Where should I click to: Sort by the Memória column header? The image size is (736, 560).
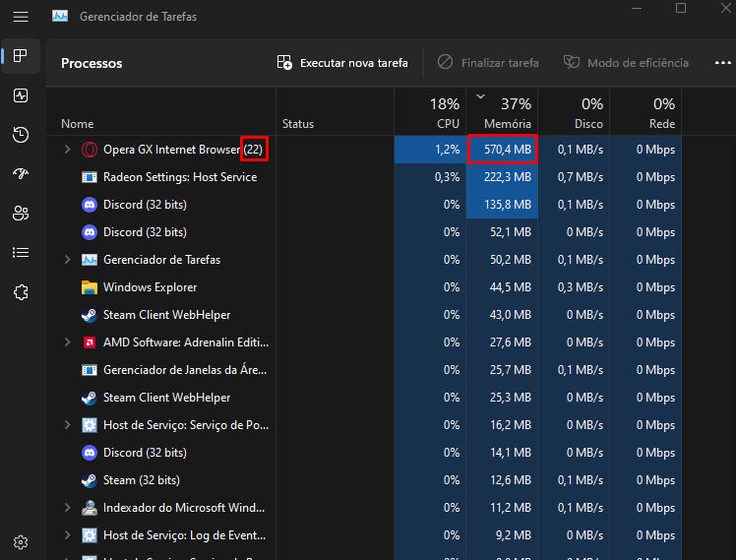[x=502, y=112]
